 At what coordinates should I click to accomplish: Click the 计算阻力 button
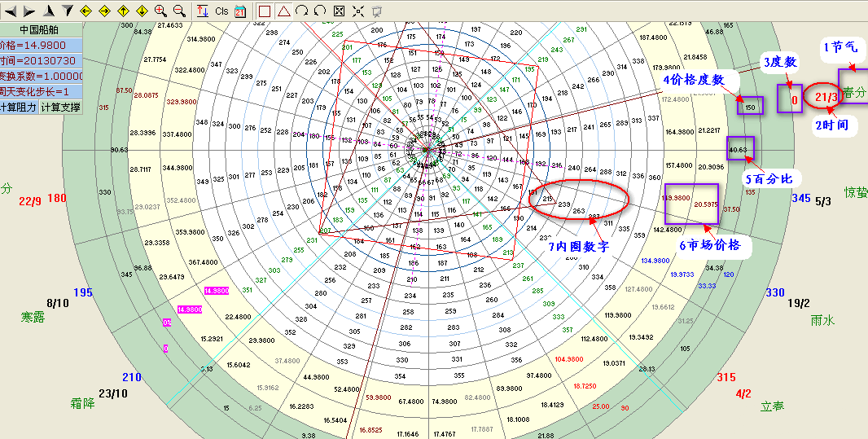coord(20,107)
